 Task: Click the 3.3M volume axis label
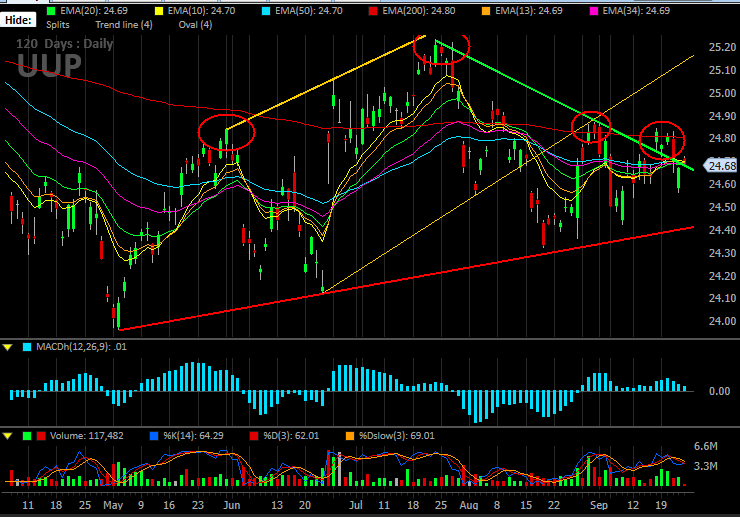(x=706, y=466)
